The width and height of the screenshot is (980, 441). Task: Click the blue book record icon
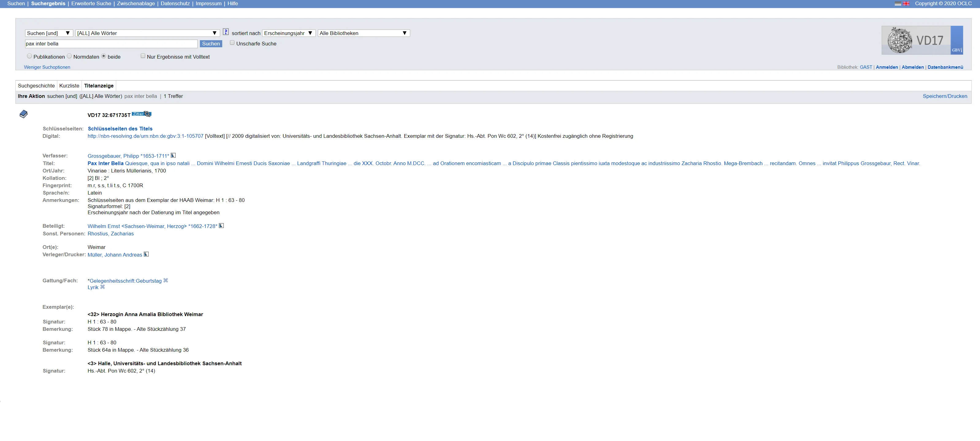[24, 114]
